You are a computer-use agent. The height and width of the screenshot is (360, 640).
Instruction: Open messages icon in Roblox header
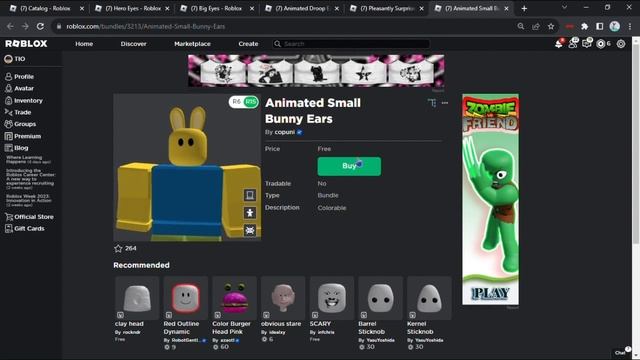587,44
